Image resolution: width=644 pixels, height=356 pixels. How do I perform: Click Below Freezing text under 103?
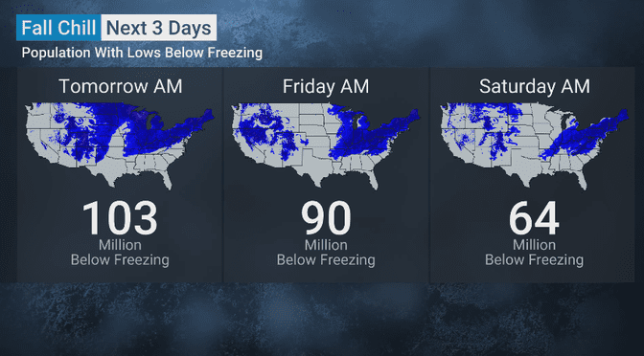pyautogui.click(x=120, y=260)
